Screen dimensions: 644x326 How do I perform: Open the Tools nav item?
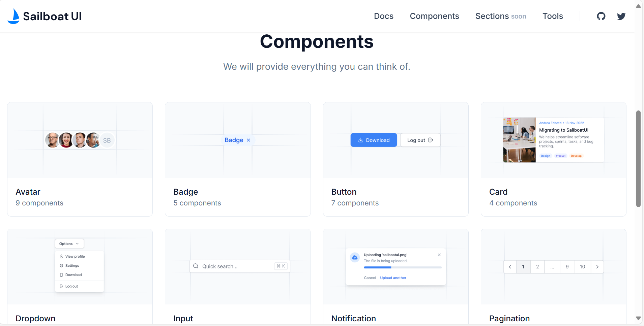coord(553,16)
